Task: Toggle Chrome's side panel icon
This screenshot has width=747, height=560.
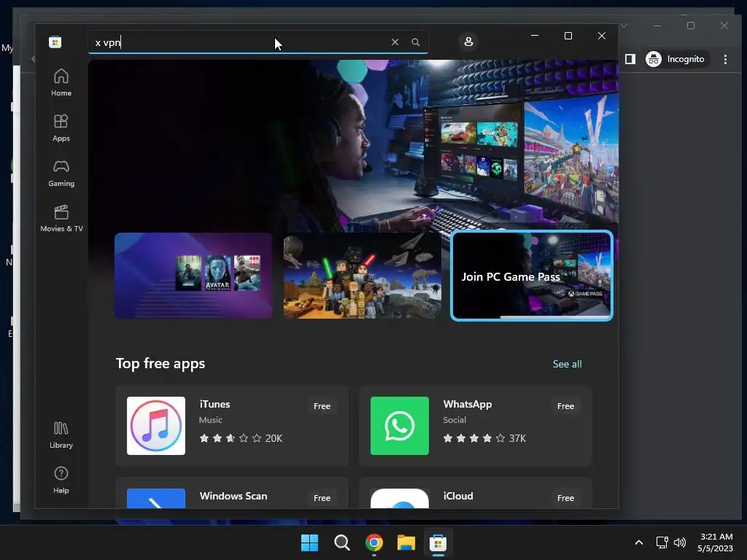Action: (630, 59)
